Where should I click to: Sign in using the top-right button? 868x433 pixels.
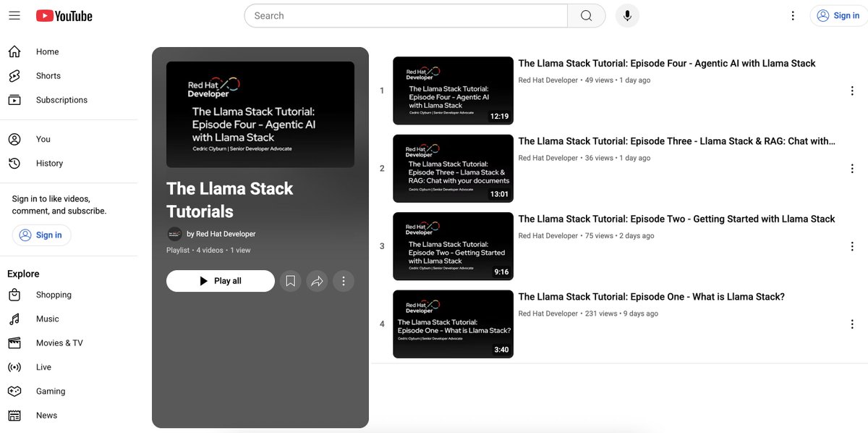[838, 16]
